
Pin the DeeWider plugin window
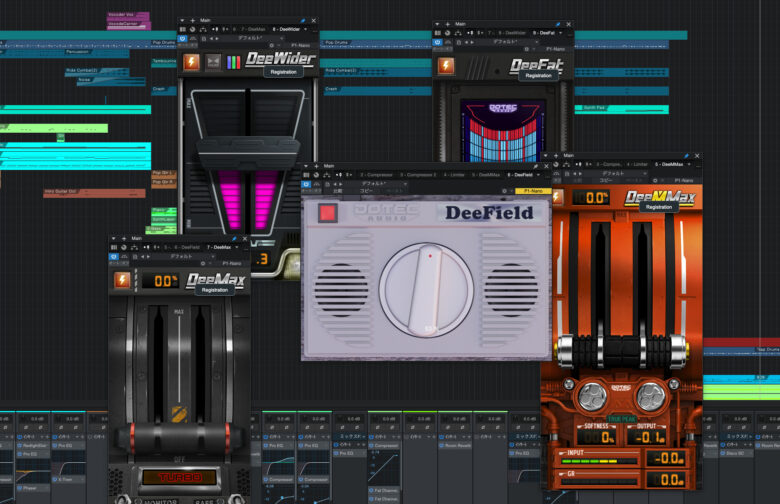tap(303, 22)
